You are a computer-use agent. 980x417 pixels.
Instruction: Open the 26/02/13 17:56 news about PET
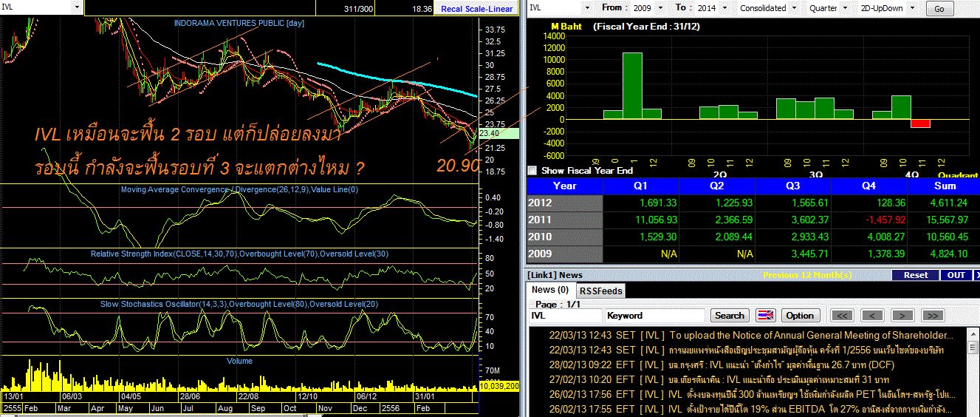click(x=751, y=394)
